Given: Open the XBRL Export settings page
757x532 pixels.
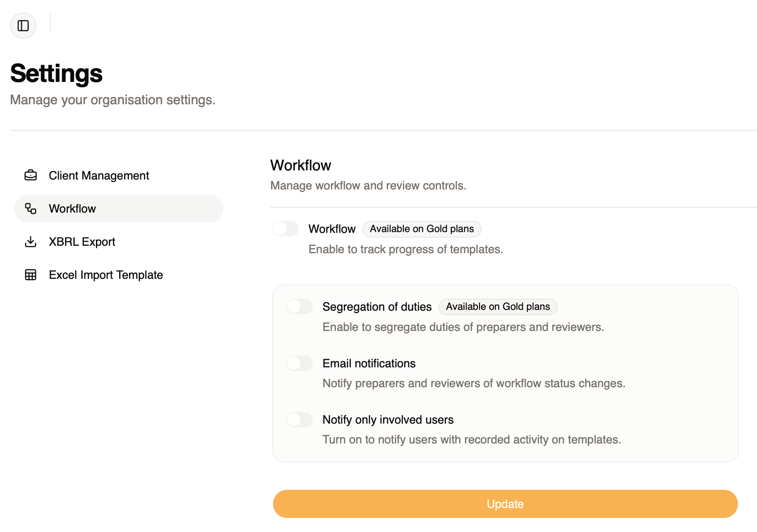Looking at the screenshot, I should tap(82, 242).
